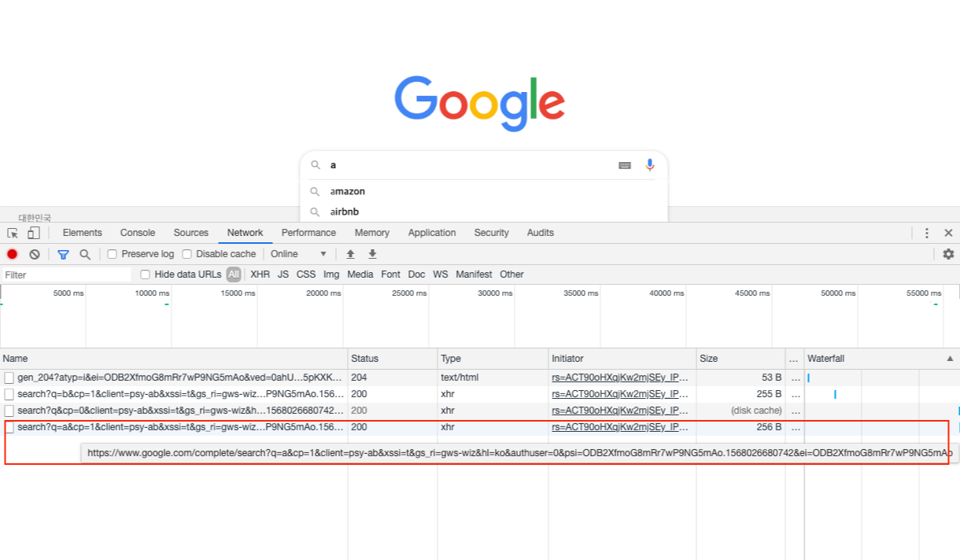Screen dimensions: 960x560
Task: Click the Google search input box
Action: 472,165
